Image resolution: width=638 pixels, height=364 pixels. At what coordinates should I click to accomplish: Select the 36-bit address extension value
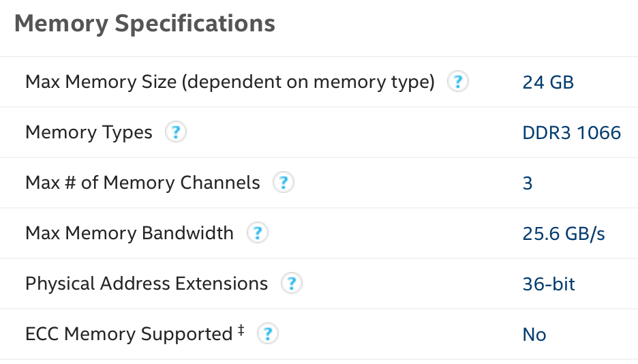click(549, 284)
